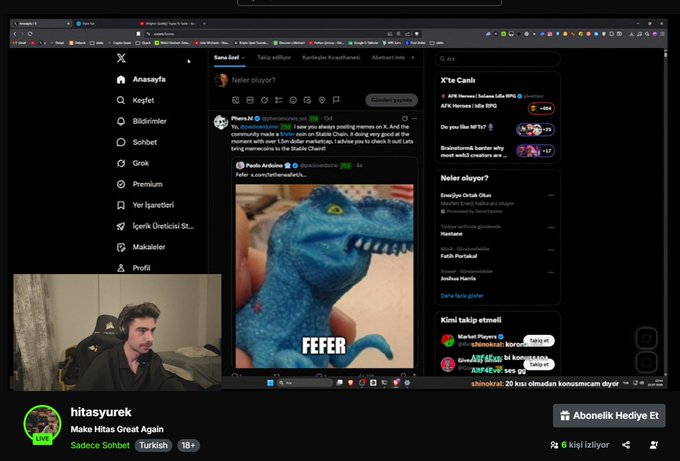This screenshot has width=680, height=461.
Task: Click the Daha fazla göster link
Action: [462, 296]
